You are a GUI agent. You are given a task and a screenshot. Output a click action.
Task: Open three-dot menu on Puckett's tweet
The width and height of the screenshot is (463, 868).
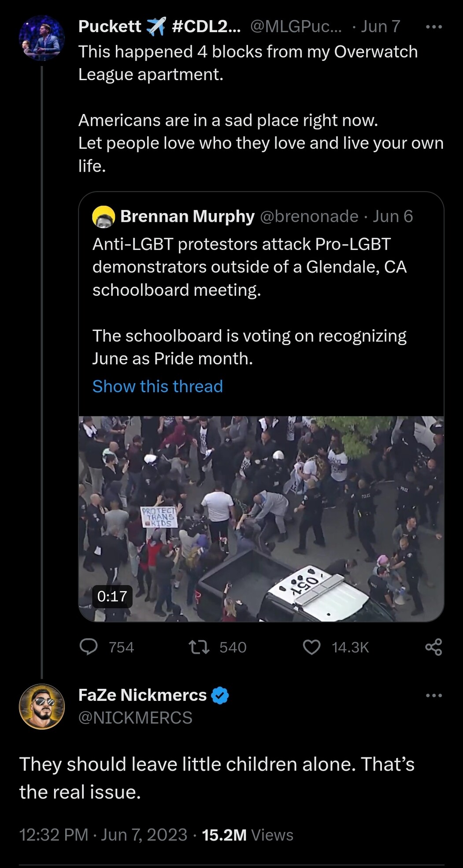pos(434,27)
